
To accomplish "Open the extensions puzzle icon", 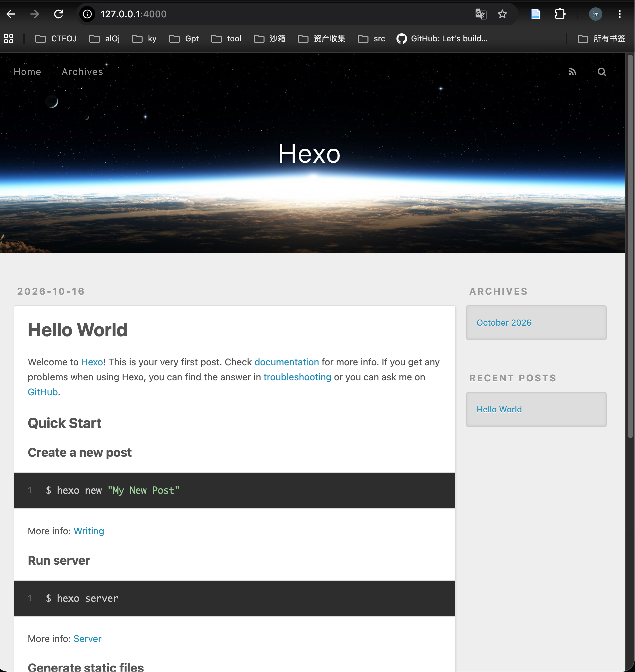I will 560,14.
